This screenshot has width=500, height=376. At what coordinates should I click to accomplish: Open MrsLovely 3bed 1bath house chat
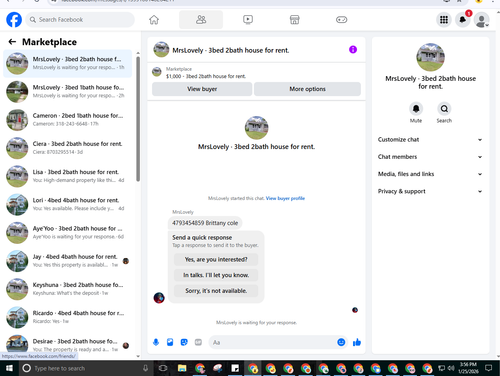pos(68,92)
